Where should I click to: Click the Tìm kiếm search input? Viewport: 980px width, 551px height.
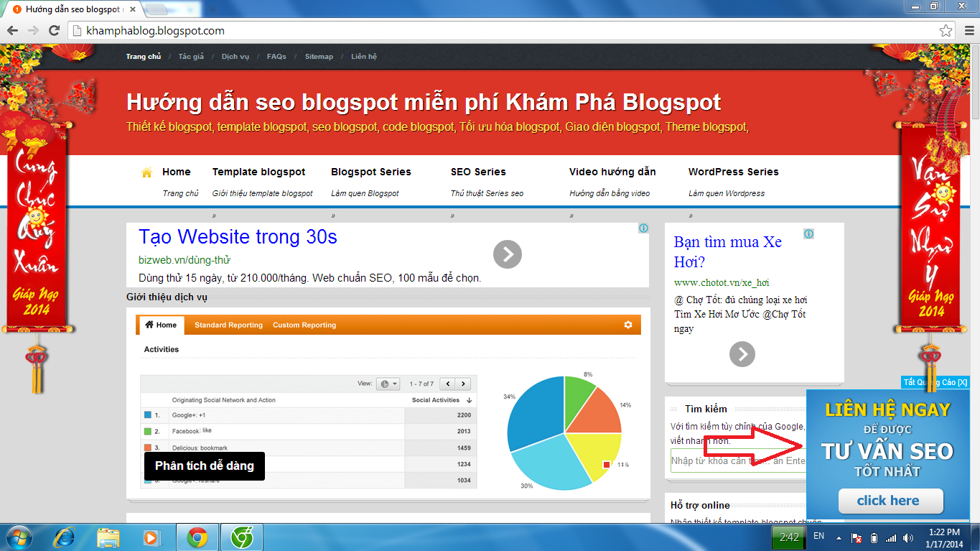tap(739, 460)
